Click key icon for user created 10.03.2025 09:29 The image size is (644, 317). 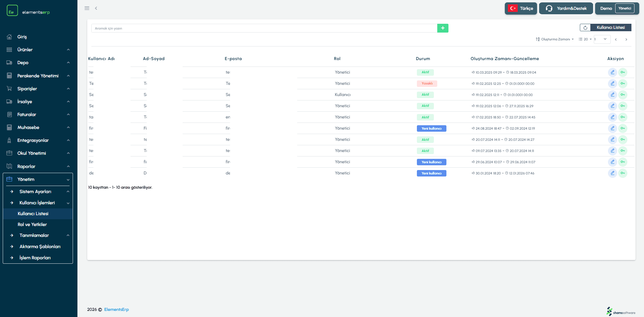pyautogui.click(x=623, y=72)
